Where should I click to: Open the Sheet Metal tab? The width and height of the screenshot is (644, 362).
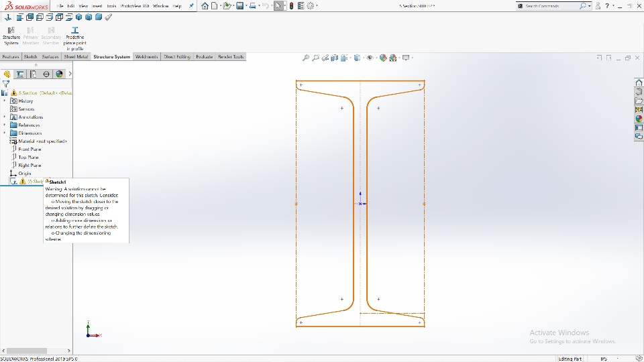(76, 56)
